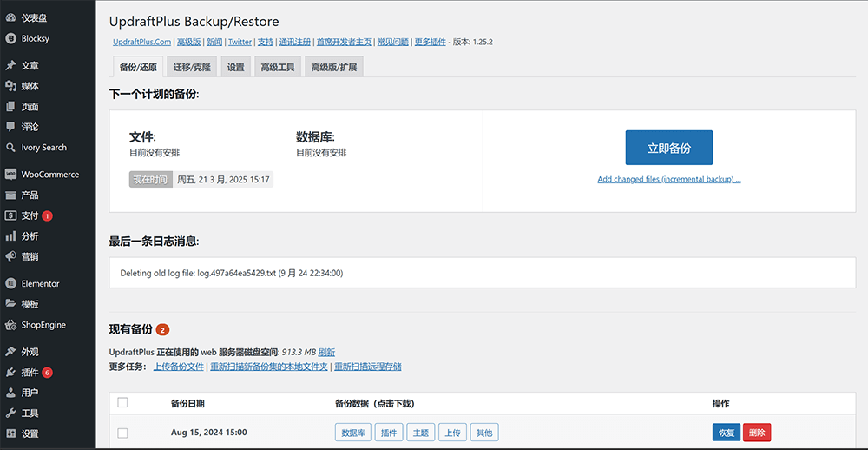Click the red 删除 button
Image resolution: width=868 pixels, height=450 pixels.
[x=757, y=433]
